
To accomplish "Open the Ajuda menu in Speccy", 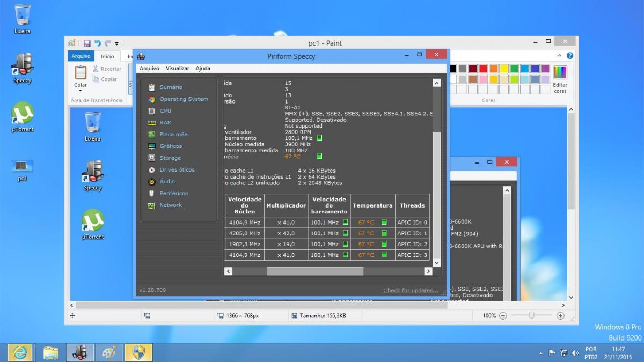I will click(x=203, y=68).
